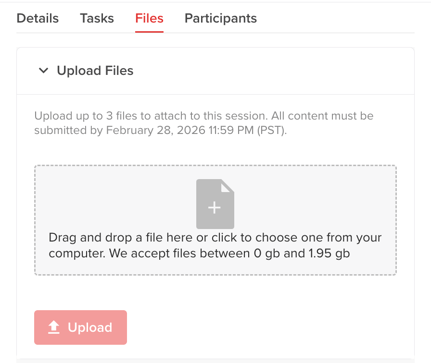Click the gray add-file document icon

point(215,204)
